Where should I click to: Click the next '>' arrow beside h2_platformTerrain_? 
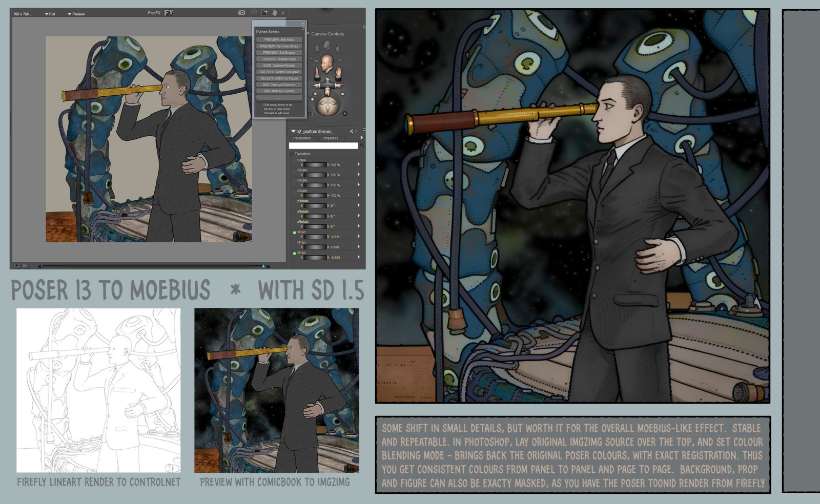coord(356,131)
